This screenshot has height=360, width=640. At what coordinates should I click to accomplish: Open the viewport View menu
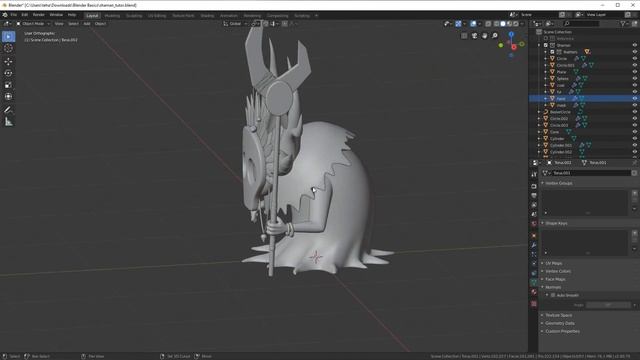[x=59, y=24]
